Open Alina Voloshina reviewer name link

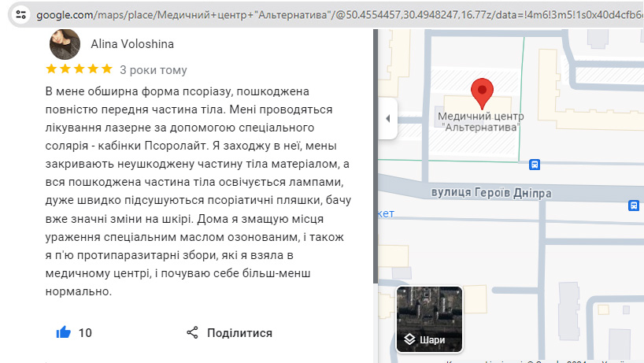tap(133, 44)
